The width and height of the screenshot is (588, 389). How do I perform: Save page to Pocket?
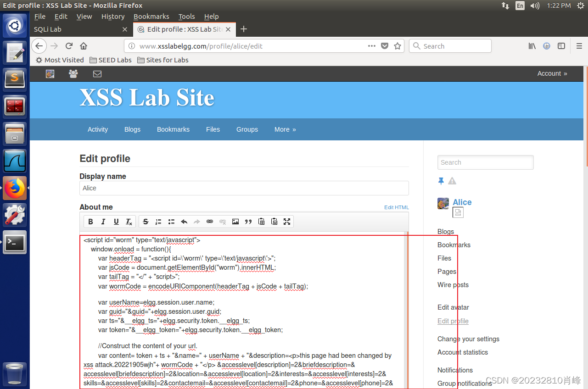point(385,46)
